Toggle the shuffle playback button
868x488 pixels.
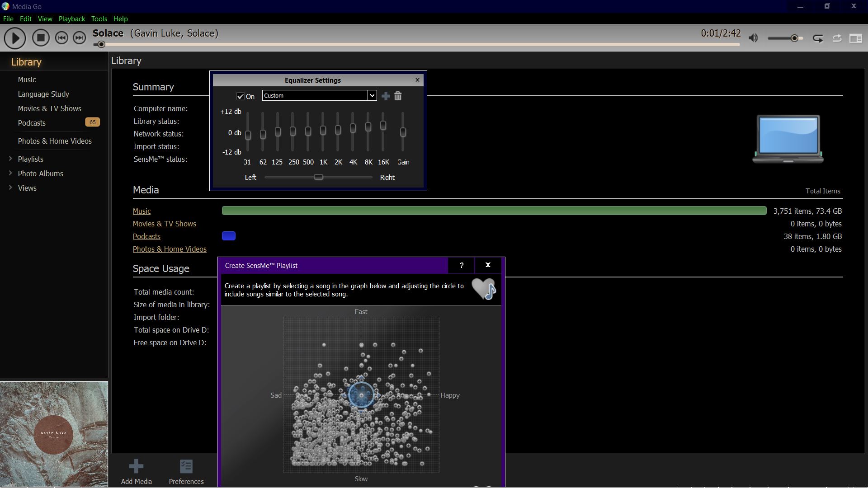click(x=837, y=38)
